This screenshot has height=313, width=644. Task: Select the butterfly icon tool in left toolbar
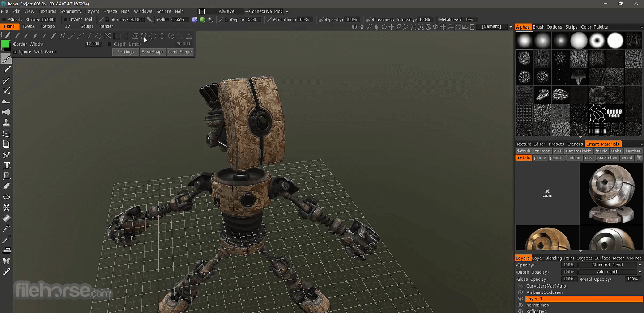click(x=7, y=261)
